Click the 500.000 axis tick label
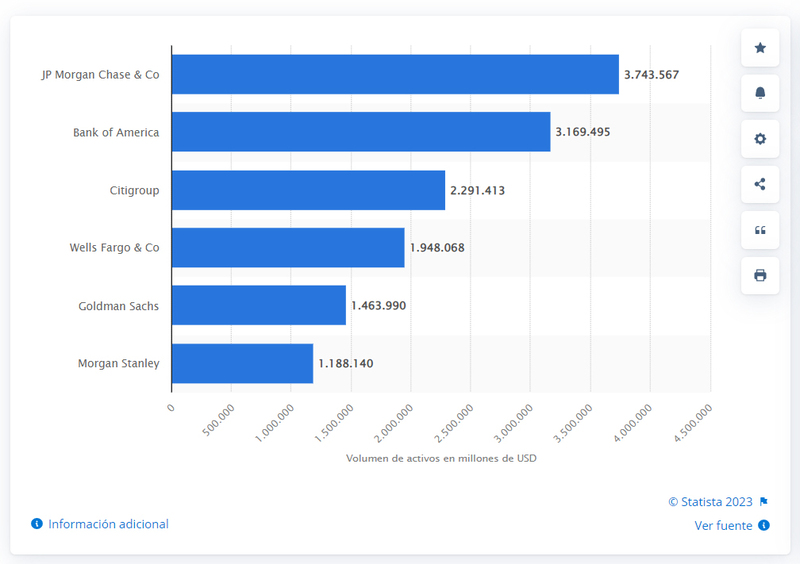 click(218, 420)
